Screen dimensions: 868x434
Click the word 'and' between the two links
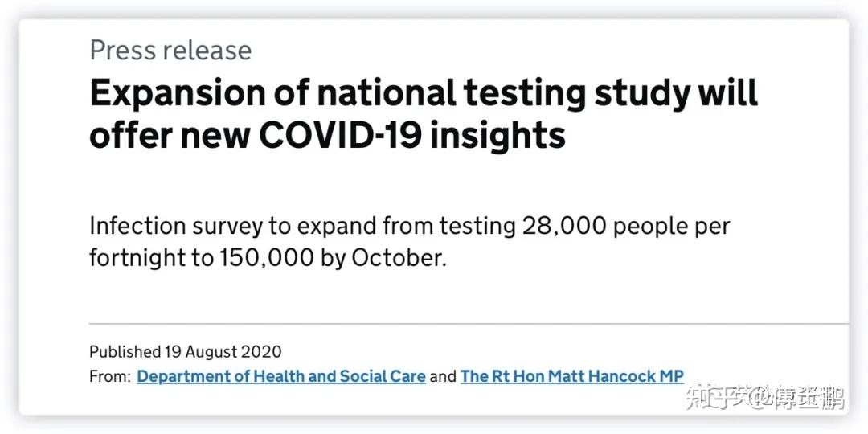tap(443, 376)
